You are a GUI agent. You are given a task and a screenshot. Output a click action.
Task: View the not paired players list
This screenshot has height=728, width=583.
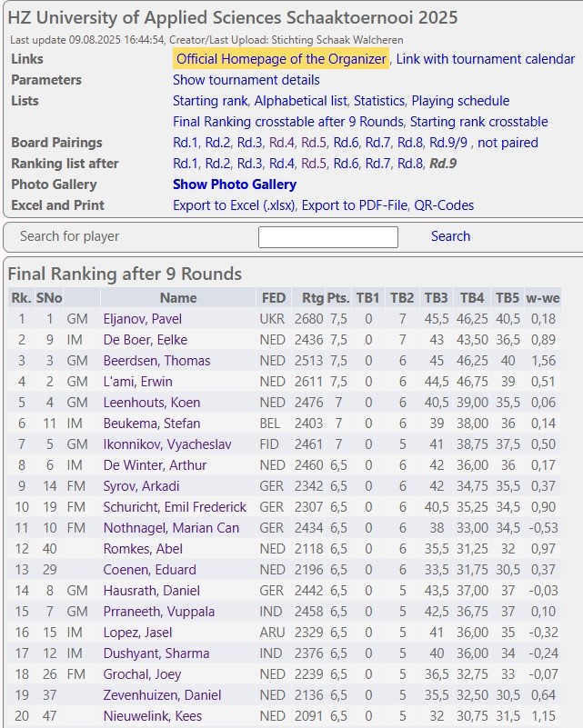(508, 143)
